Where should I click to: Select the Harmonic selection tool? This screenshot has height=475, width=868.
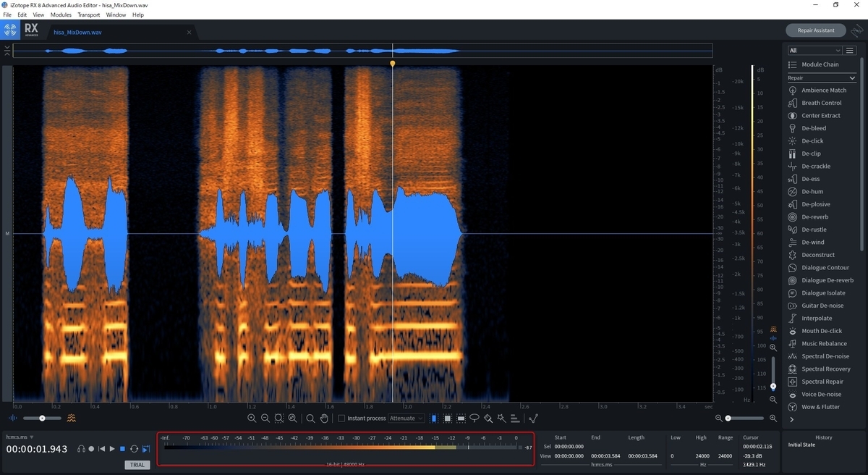click(x=515, y=418)
